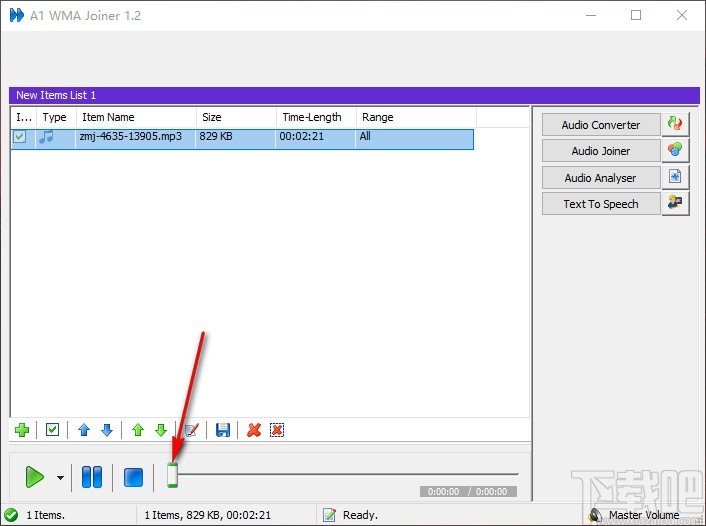
Task: Uncheck the zmj-4635-13905.mp3 item checkbox
Action: point(19,136)
